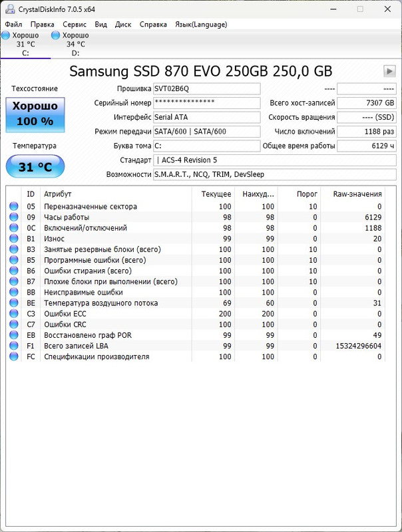Screen dimensions: 402x532
Task: Select the Температура воздушного потока text
Action: click(101, 303)
